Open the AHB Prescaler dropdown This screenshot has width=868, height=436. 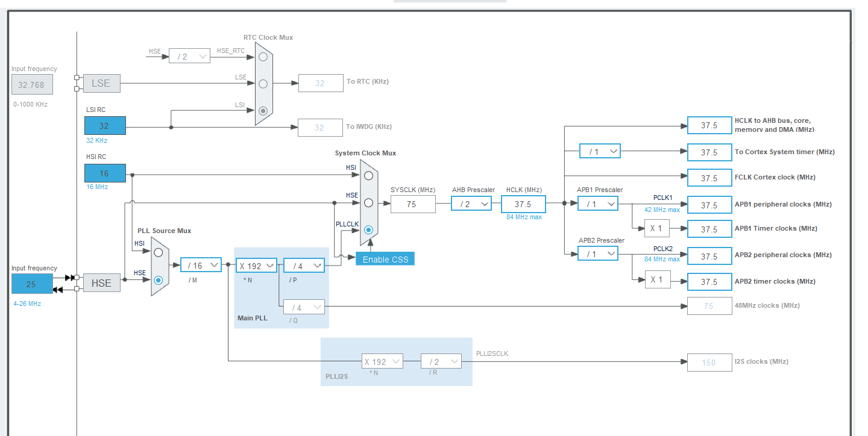coord(471,204)
